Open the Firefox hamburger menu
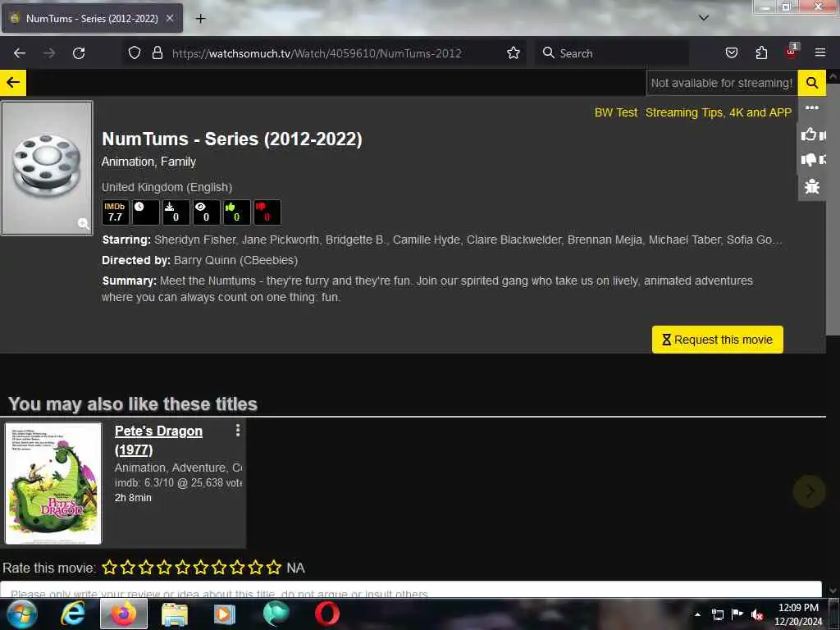The image size is (840, 630). pos(820,52)
